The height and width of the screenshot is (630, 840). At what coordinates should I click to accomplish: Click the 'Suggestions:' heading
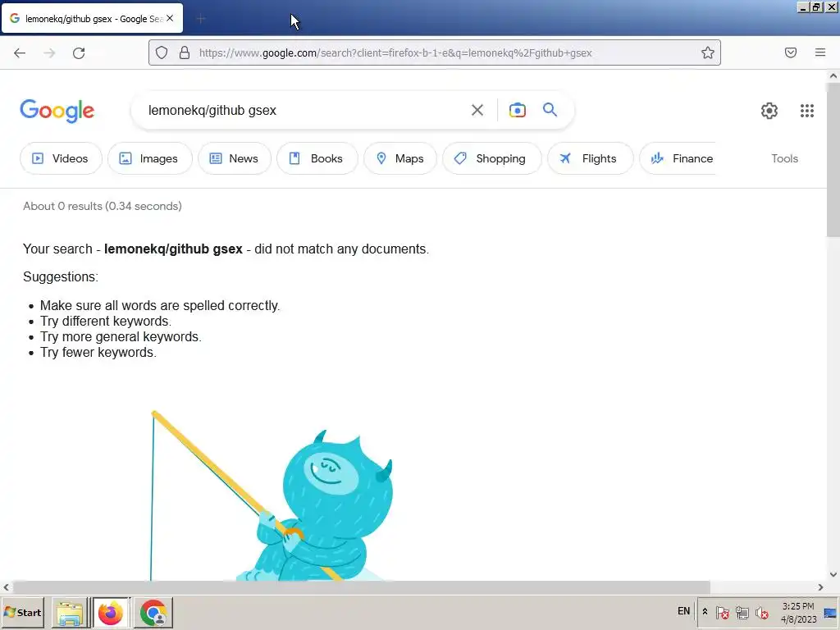[x=61, y=277]
